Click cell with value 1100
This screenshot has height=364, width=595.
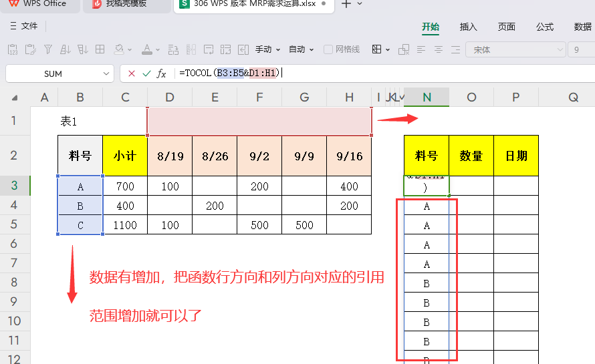tap(125, 225)
